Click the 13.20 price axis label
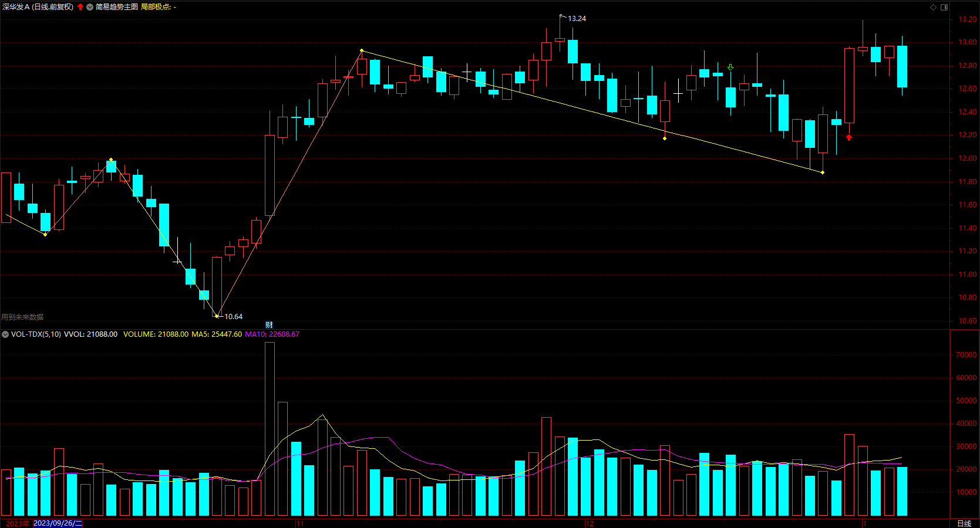 click(968, 19)
